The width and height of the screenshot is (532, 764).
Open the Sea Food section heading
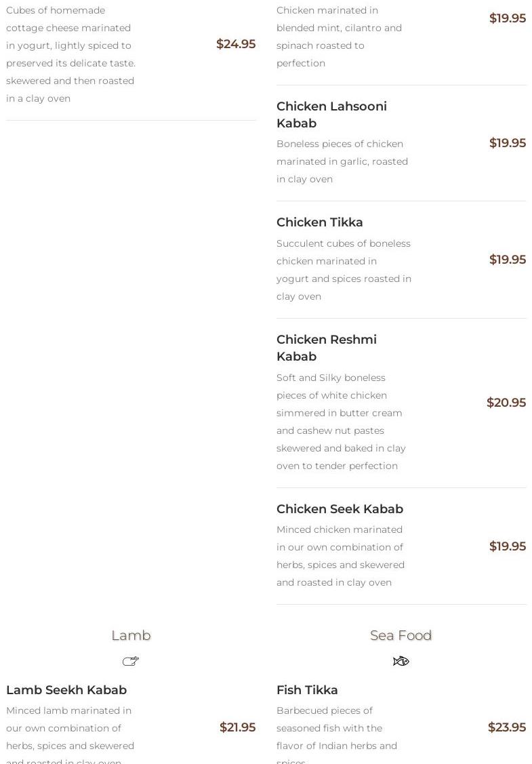(401, 635)
